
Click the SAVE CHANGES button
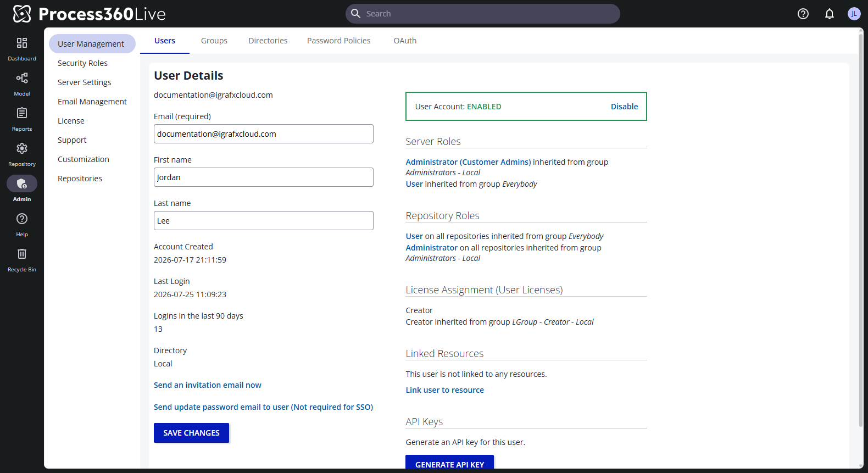[x=191, y=433]
